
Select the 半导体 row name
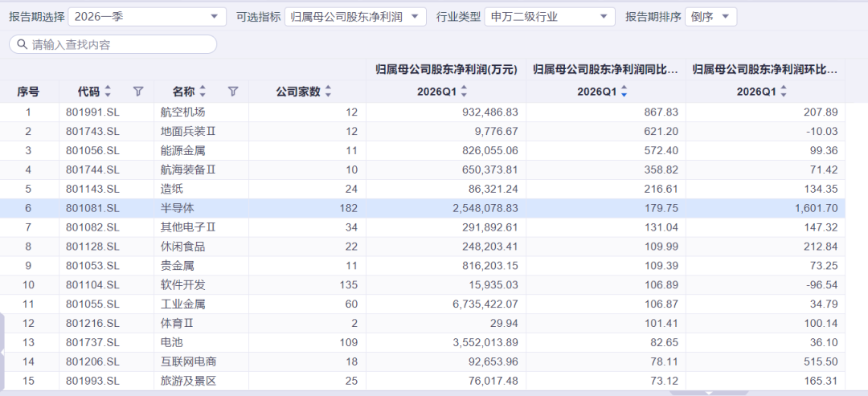pos(177,209)
